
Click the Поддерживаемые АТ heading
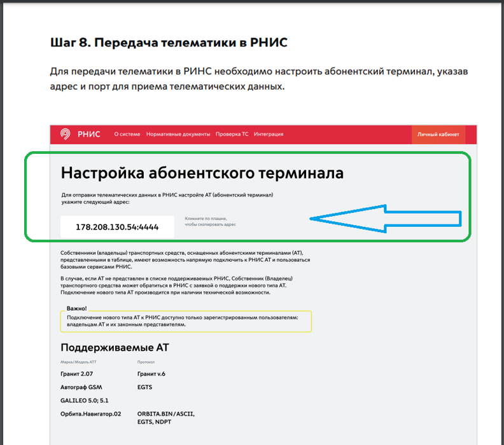pyautogui.click(x=115, y=348)
